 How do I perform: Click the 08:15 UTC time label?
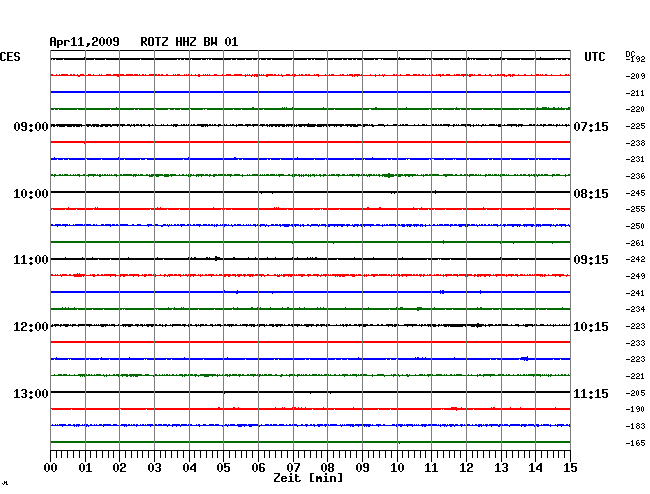tap(591, 194)
